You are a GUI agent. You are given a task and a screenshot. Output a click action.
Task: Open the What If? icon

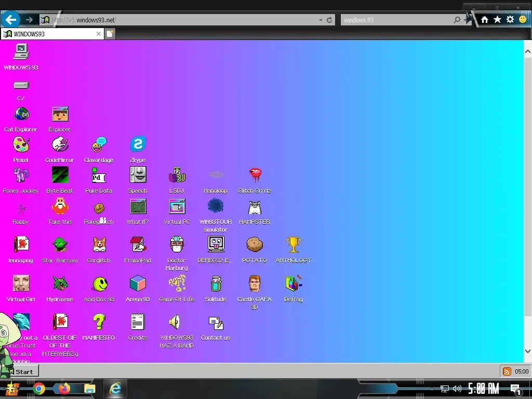click(138, 206)
